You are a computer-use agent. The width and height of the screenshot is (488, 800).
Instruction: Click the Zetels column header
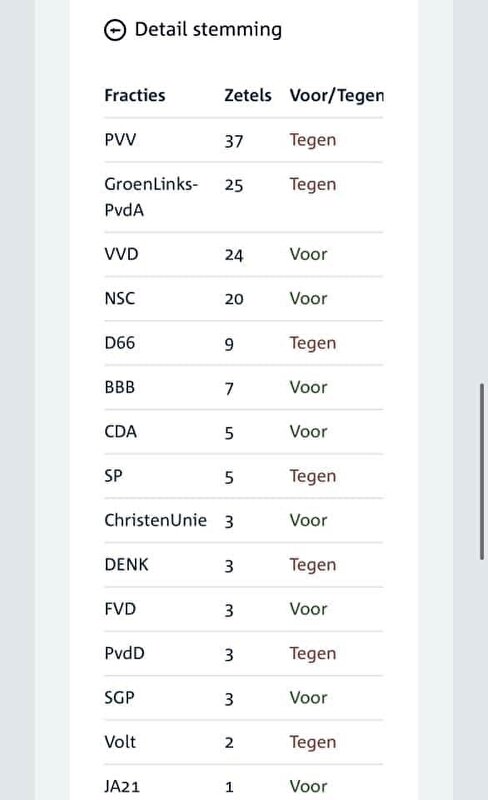248,95
